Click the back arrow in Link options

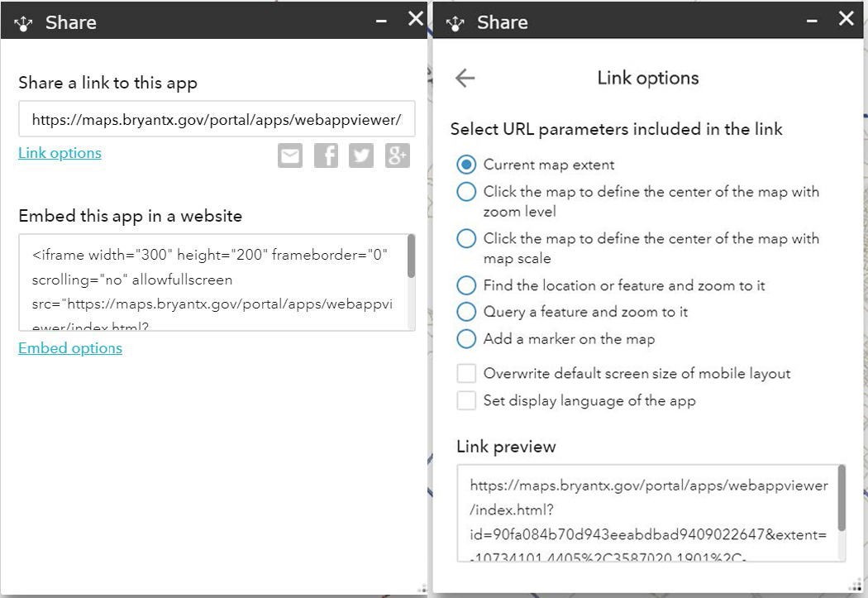465,78
